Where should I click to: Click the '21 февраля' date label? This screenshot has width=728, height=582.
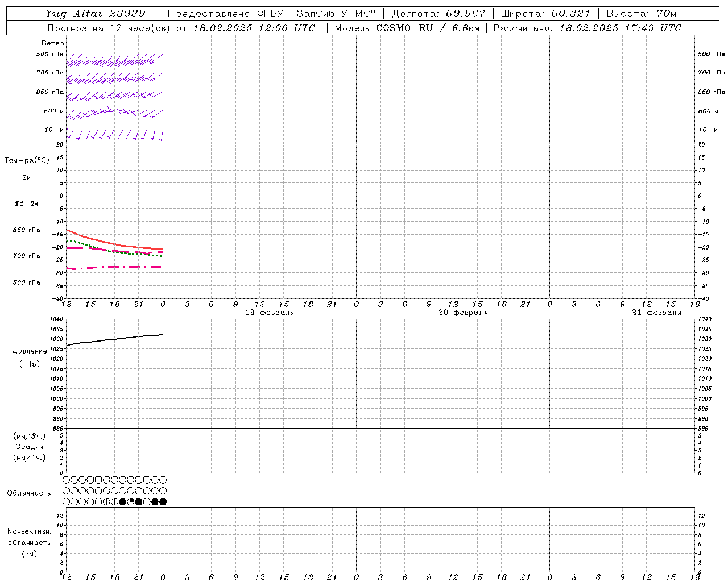point(656,313)
